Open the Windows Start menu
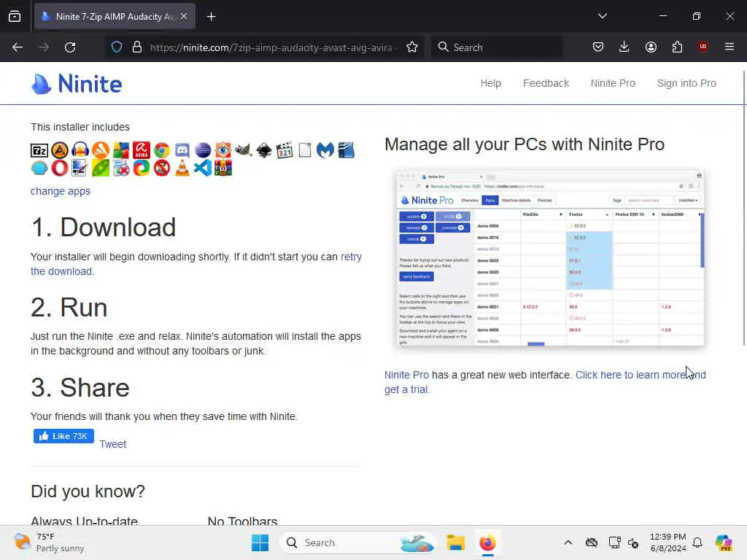This screenshot has height=560, width=747. click(x=260, y=542)
